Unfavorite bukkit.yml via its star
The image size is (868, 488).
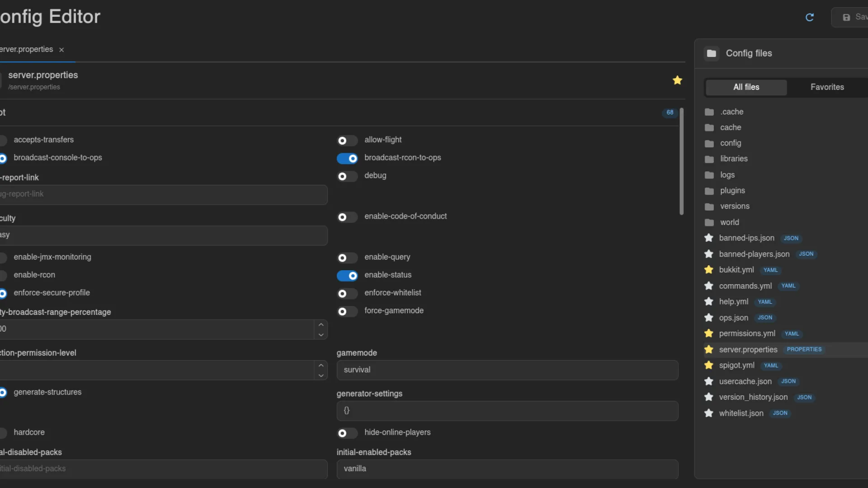(x=709, y=270)
